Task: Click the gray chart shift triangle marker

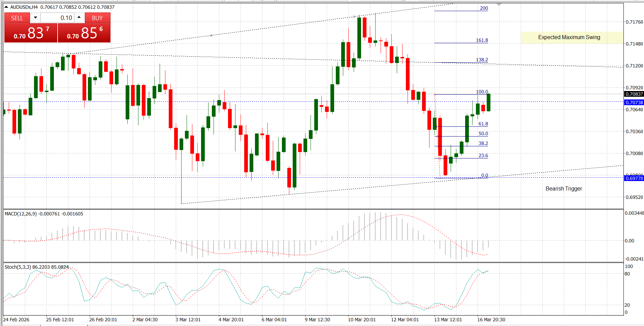Action: [499, 5]
